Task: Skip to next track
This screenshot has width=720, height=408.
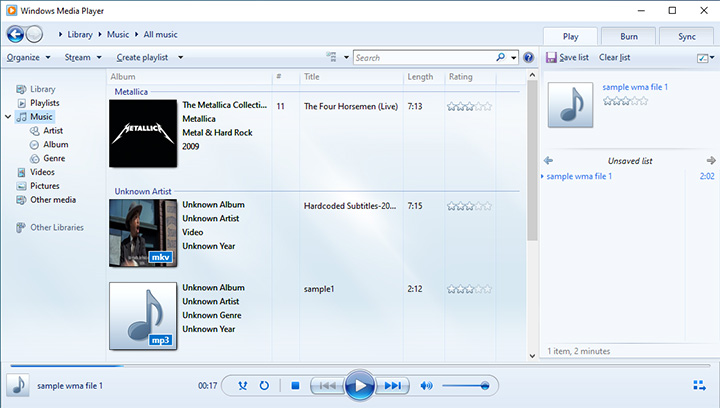Action: [x=392, y=386]
